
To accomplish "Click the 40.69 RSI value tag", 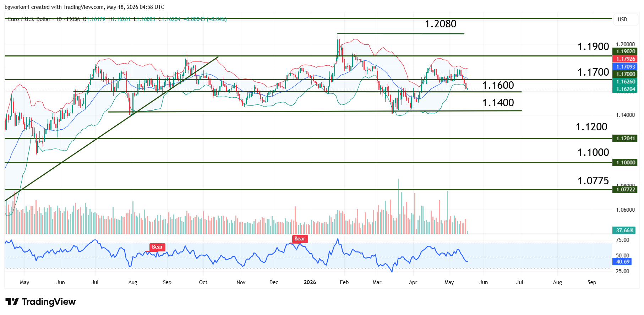I will click(622, 262).
